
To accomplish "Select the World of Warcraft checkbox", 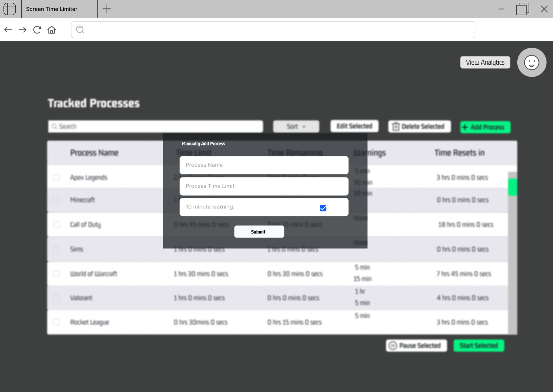I will pos(56,274).
